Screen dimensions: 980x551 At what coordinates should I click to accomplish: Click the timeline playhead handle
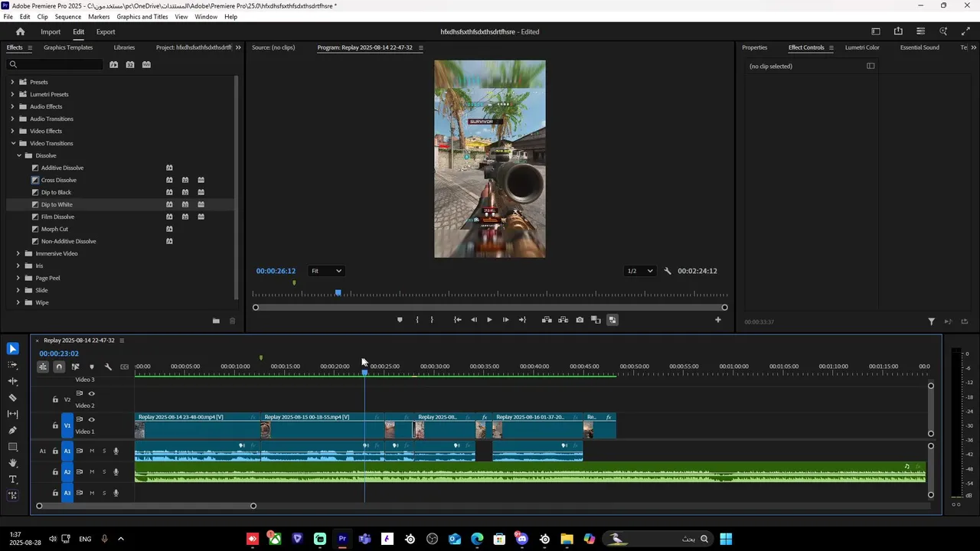pos(364,371)
